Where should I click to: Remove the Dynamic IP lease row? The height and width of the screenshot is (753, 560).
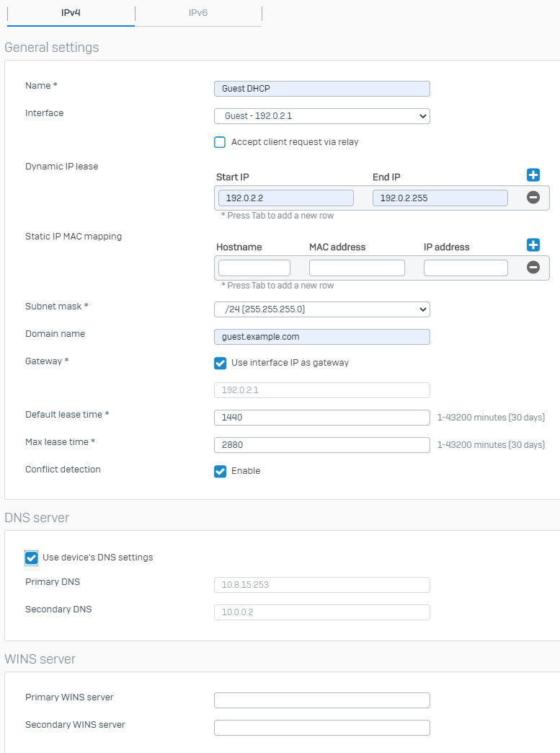point(533,198)
